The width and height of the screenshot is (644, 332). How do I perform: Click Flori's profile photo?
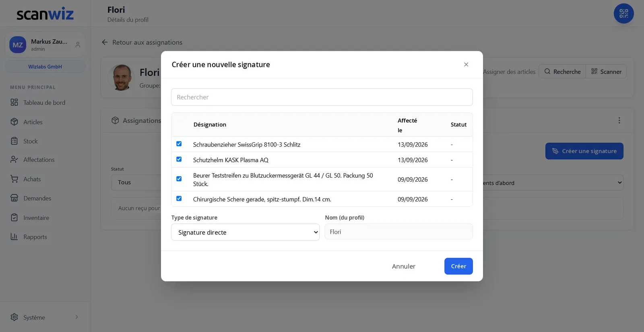(x=121, y=77)
